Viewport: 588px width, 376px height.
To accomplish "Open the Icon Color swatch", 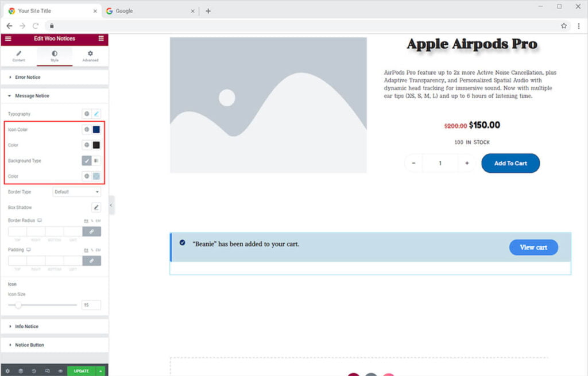I will (95, 129).
